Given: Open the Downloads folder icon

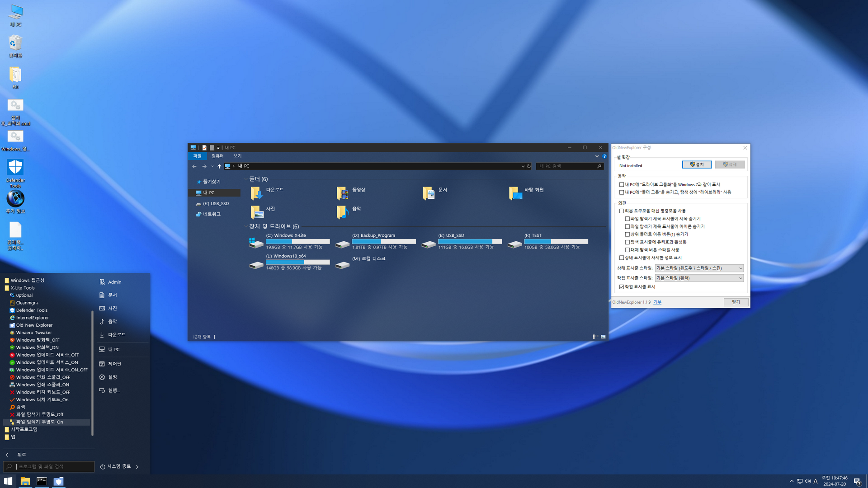Looking at the screenshot, I should pos(256,193).
